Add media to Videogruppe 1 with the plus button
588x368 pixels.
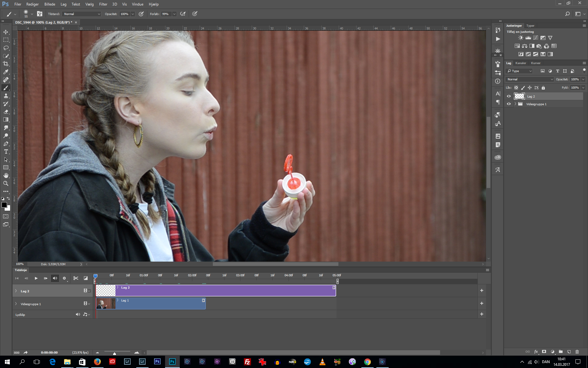coord(481,303)
